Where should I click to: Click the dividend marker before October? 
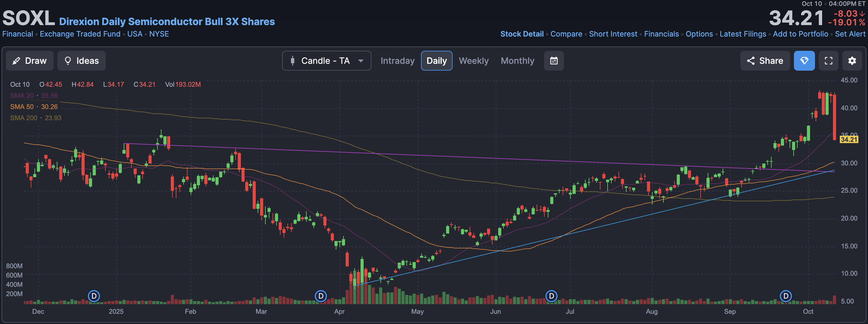[786, 296]
